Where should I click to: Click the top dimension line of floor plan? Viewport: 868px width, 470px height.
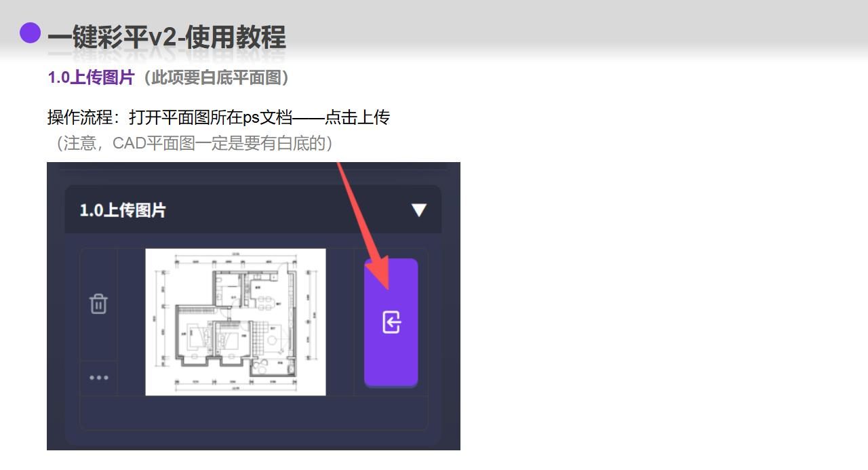pyautogui.click(x=235, y=255)
